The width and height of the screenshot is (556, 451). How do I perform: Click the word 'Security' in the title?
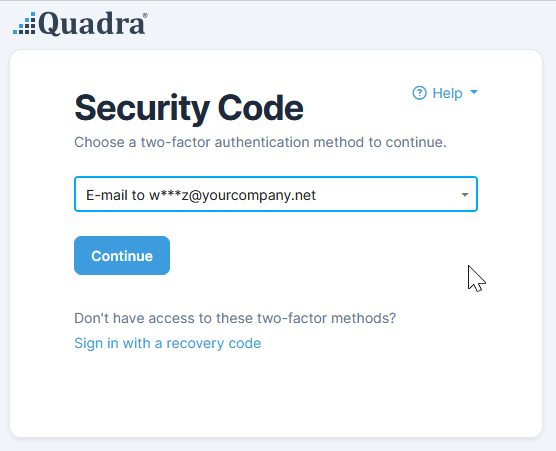point(142,108)
